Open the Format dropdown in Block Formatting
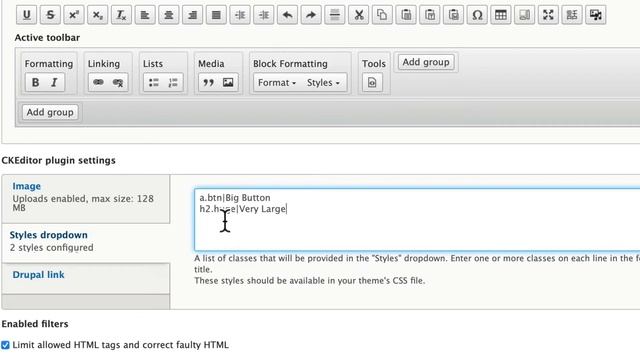Image resolution: width=640 pixels, height=360 pixels. [x=277, y=82]
